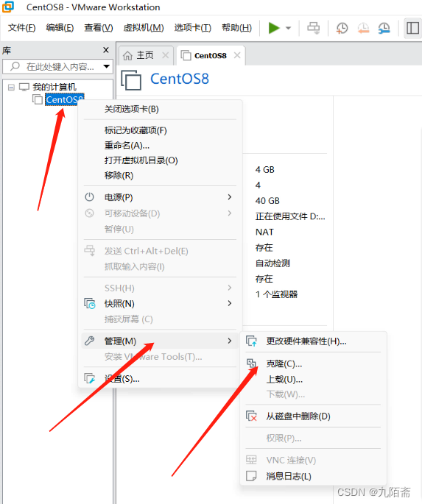The image size is (422, 504).
Task: Click the settings icon beside 设置(S)
Action: tap(89, 379)
